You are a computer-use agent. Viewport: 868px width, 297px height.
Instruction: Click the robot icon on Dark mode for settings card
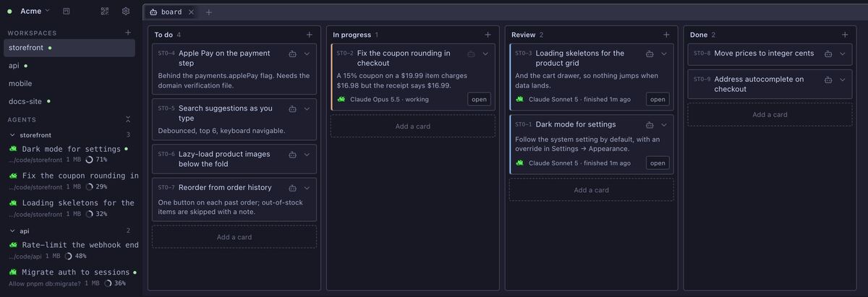(650, 124)
